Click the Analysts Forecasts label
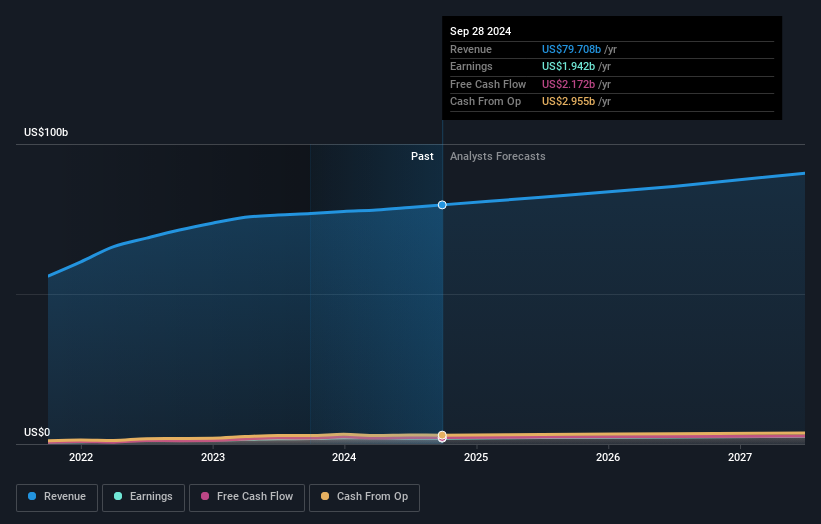This screenshot has width=821, height=524. point(497,157)
